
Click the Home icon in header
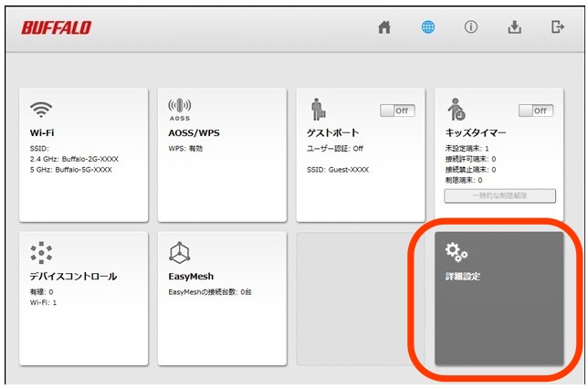[384, 27]
